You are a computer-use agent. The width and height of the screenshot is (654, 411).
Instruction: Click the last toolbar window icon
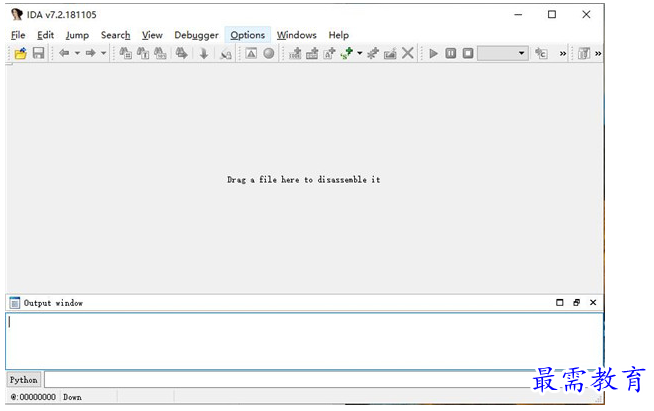pos(584,53)
